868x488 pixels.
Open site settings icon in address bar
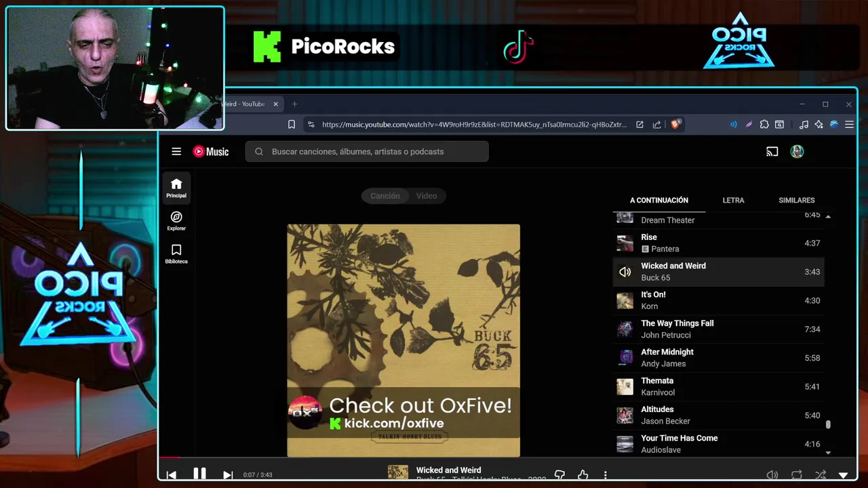pos(311,125)
